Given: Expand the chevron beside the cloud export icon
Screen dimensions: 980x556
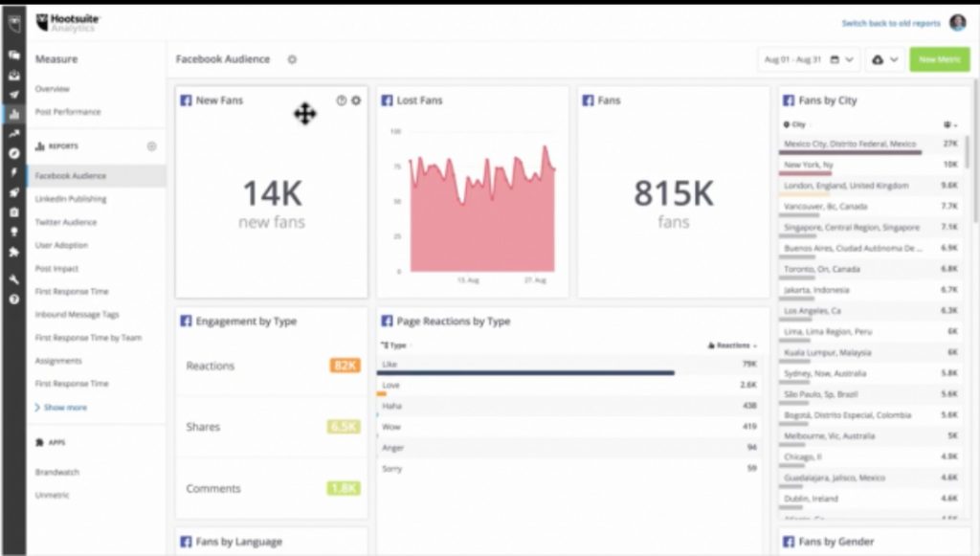Looking at the screenshot, I should coord(894,59).
